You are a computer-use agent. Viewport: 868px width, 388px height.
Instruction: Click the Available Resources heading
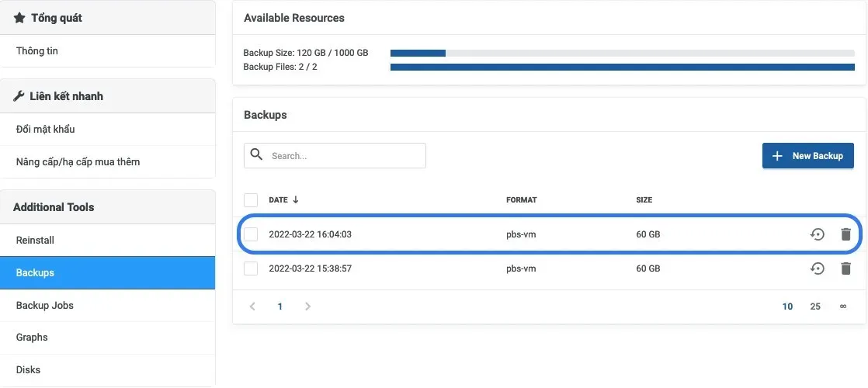(x=294, y=18)
